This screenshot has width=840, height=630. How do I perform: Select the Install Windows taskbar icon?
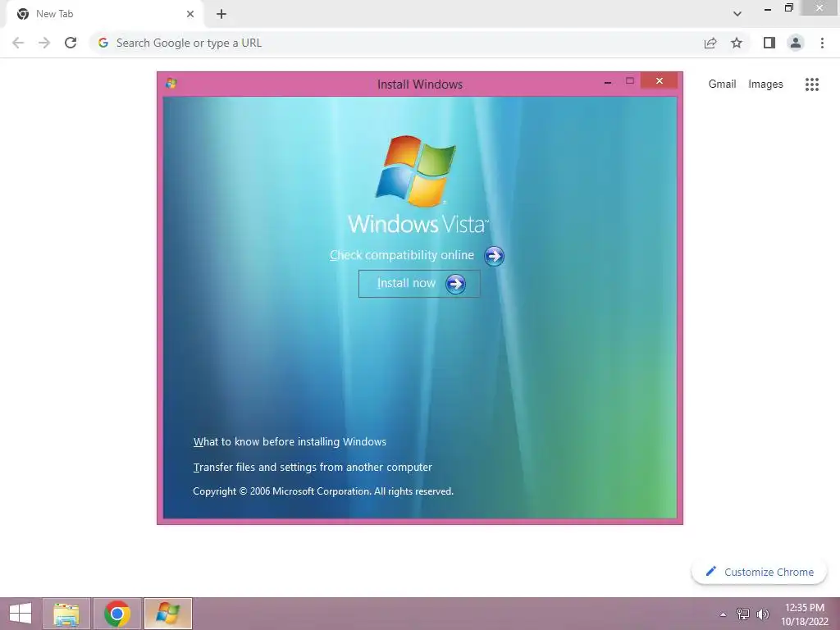tap(167, 614)
